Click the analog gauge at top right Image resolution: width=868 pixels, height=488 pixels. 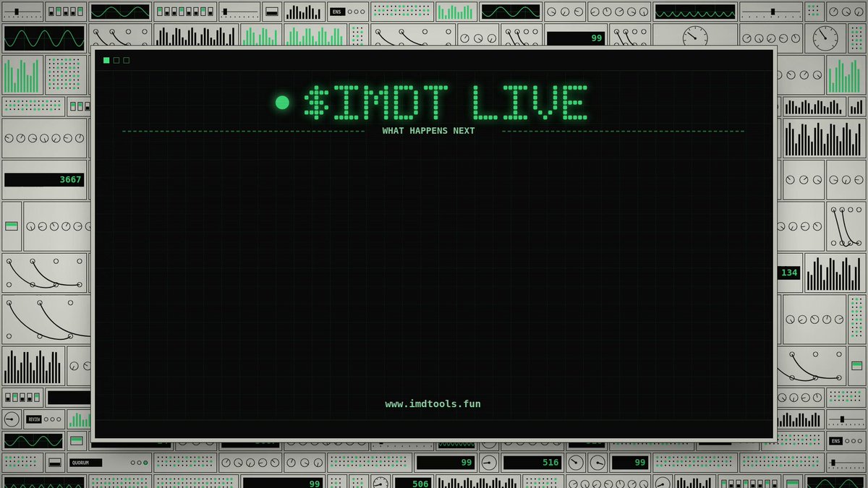coord(825,38)
